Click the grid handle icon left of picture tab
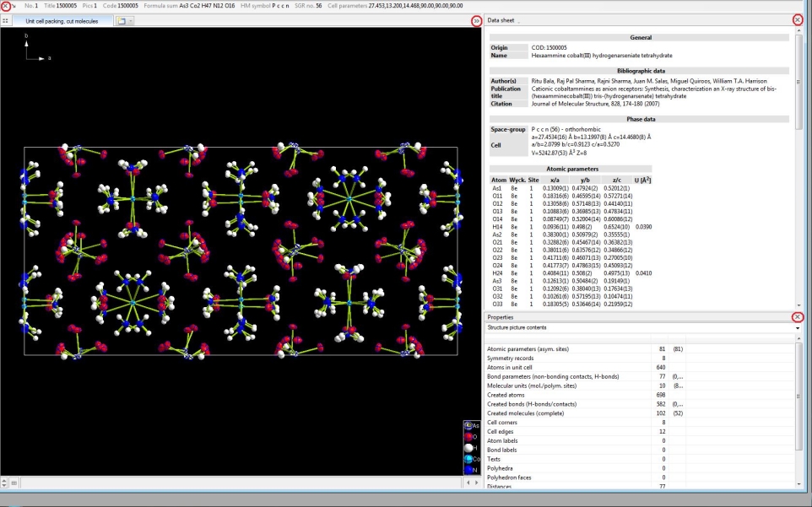Image resolution: width=812 pixels, height=507 pixels. click(x=6, y=20)
